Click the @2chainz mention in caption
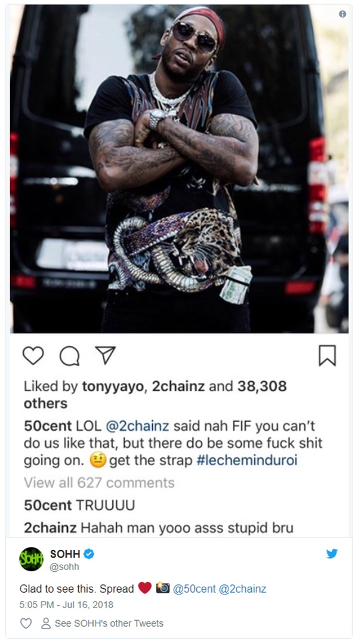The width and height of the screenshot is (358, 644). (x=137, y=426)
